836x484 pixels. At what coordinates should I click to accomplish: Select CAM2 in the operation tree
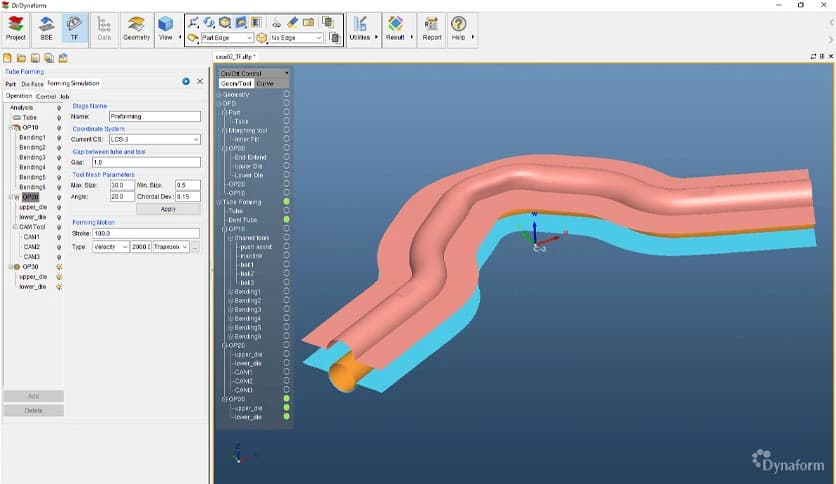click(x=32, y=246)
